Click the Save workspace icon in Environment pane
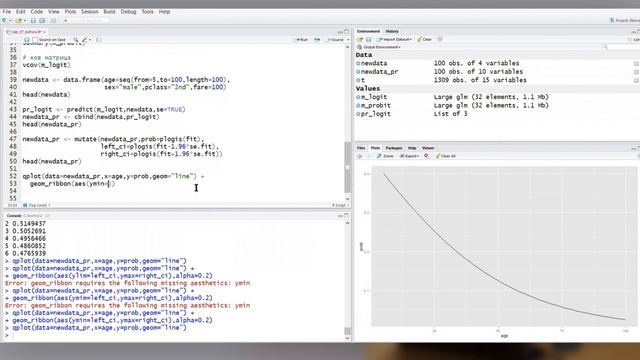The width and height of the screenshot is (640, 360). [368, 40]
